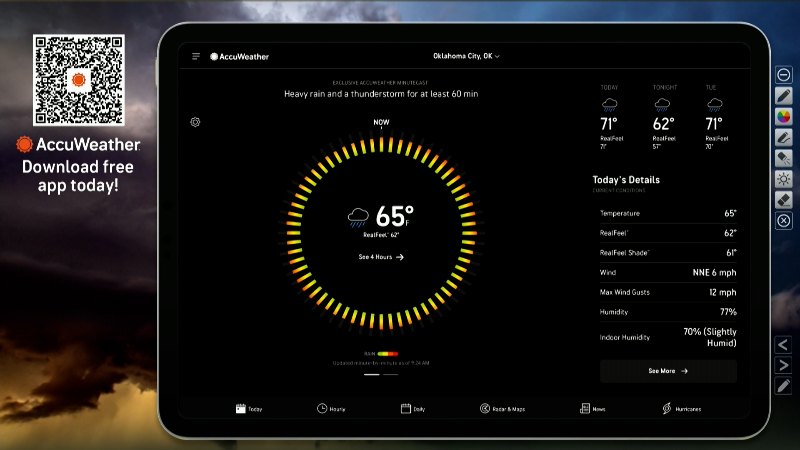The image size is (800, 450).
Task: Select the pen-with-line drawing tool
Action: (784, 137)
